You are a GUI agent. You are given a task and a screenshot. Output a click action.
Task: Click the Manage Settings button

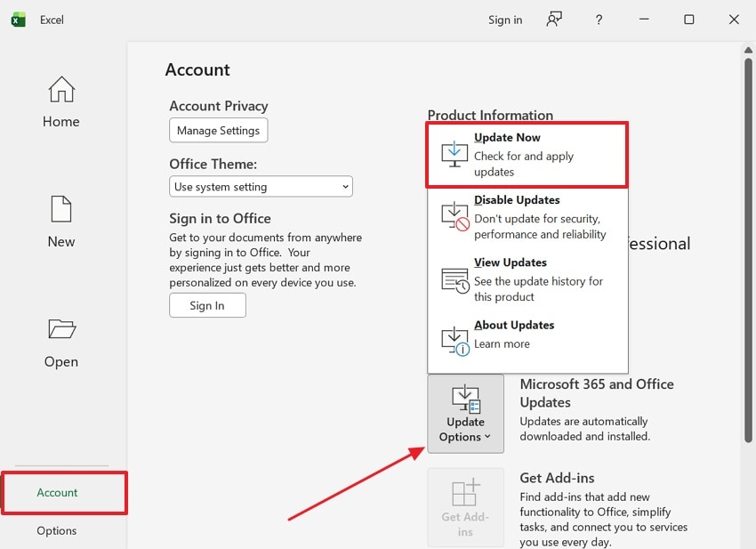coord(218,130)
